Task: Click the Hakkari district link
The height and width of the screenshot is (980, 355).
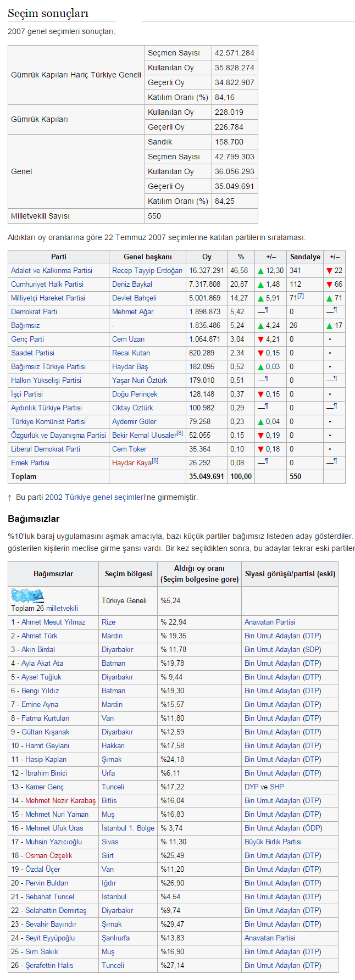Action: [x=113, y=746]
